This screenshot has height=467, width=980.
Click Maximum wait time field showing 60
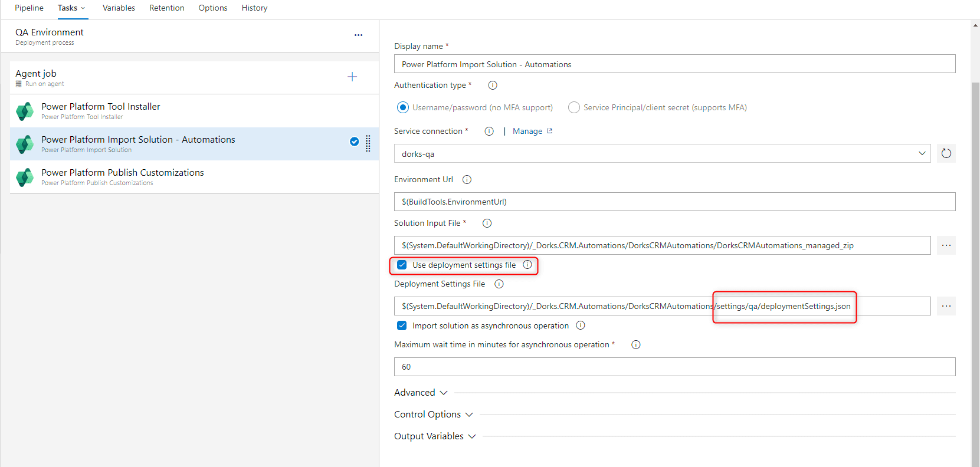coord(675,367)
